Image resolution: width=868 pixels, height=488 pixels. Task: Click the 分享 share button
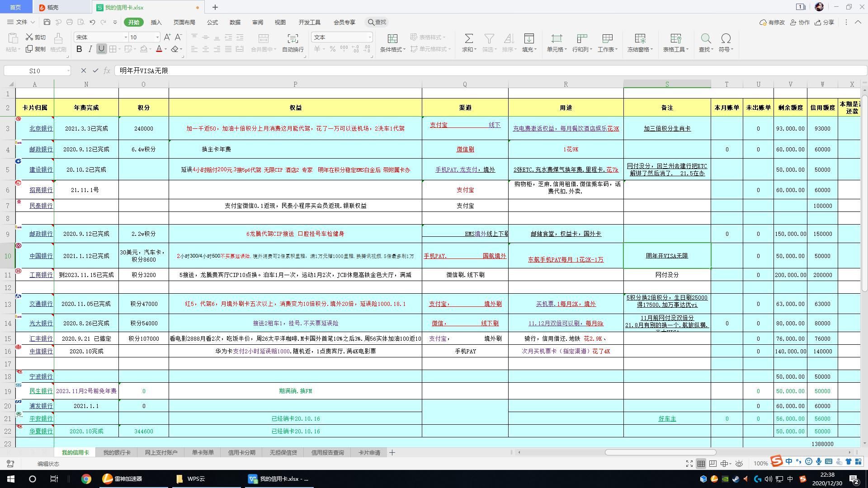coord(824,22)
